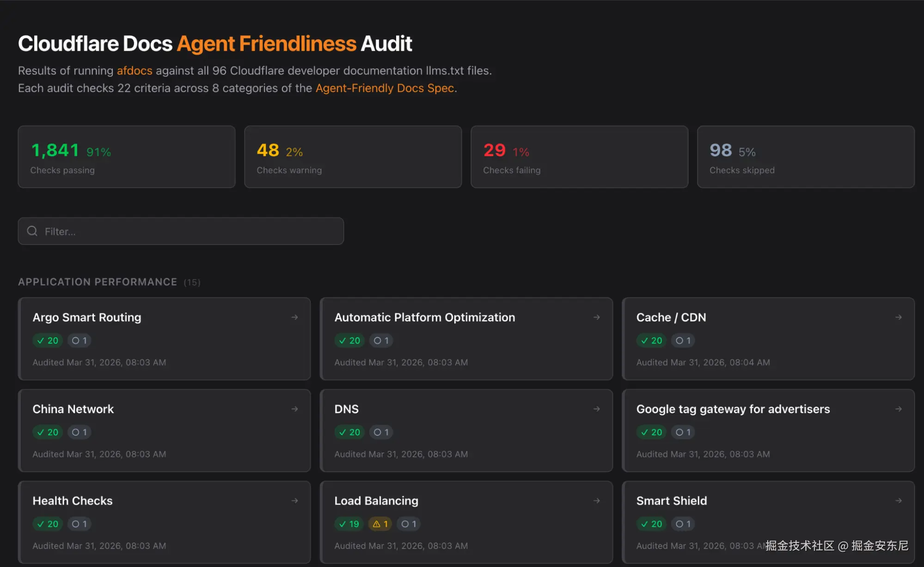This screenshot has height=567, width=924.
Task: Click the search magnifier icon in filter box
Action: [x=32, y=231]
